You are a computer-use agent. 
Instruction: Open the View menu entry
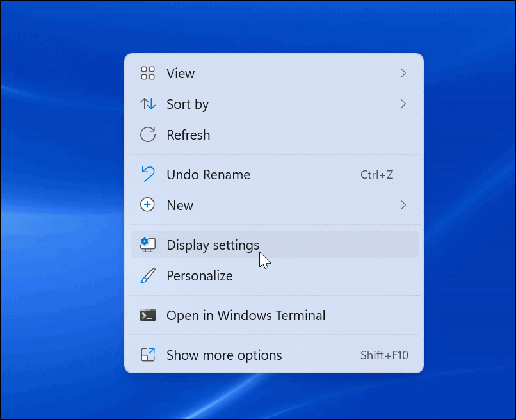pyautogui.click(x=274, y=73)
